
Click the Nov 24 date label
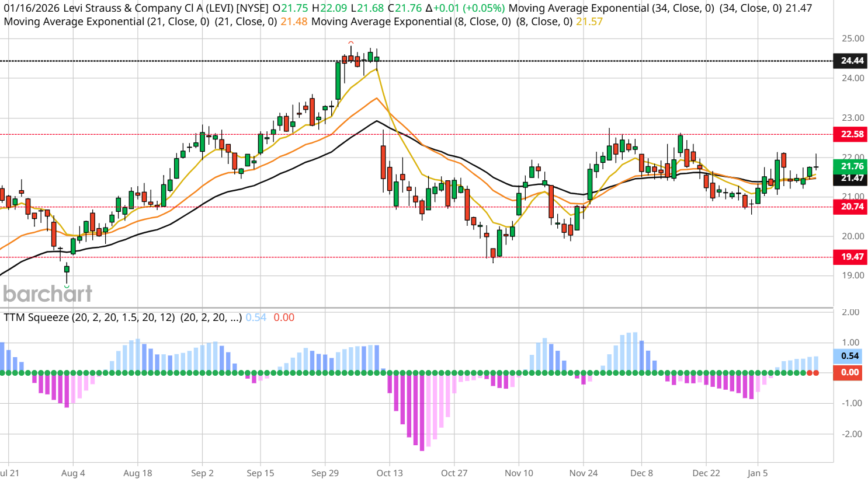(584, 473)
